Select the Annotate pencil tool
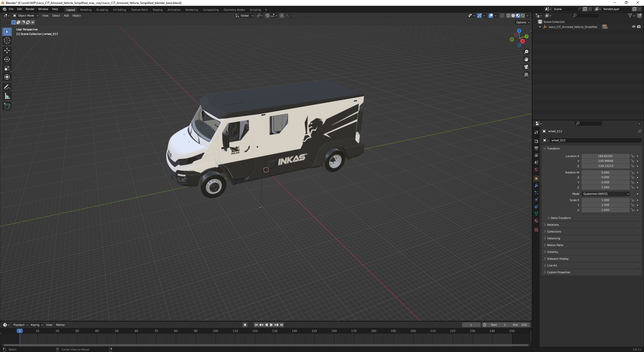 [7, 87]
